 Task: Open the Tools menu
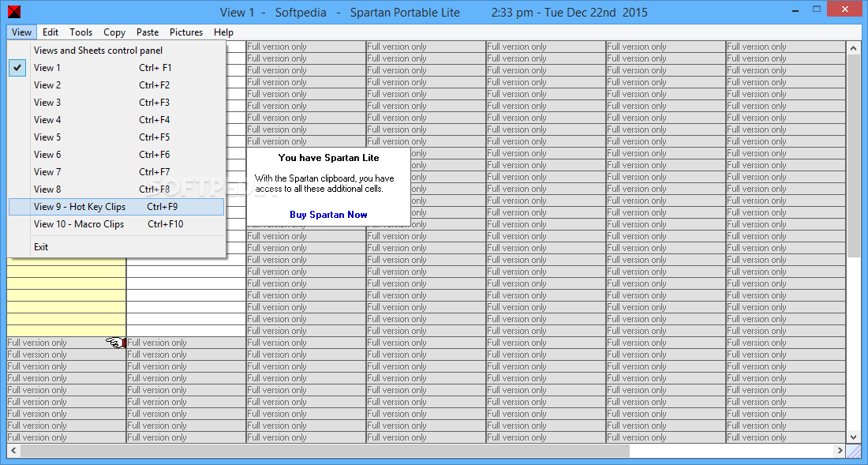tap(80, 32)
